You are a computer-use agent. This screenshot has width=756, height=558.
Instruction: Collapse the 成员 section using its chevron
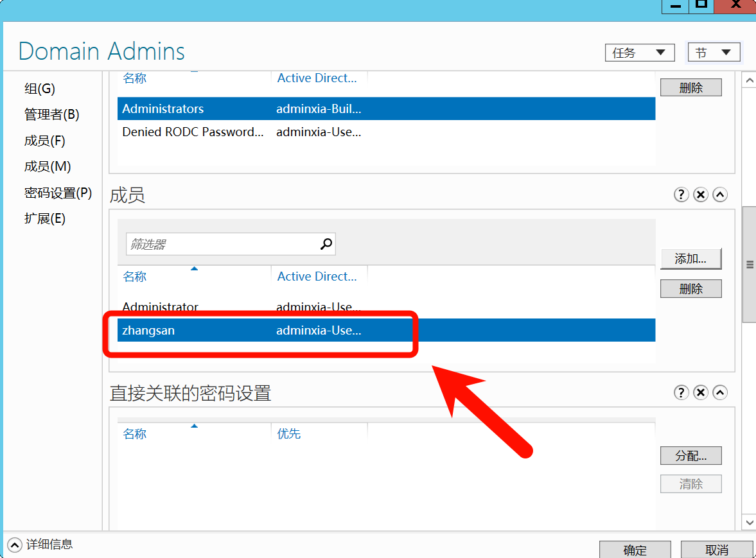(x=720, y=195)
